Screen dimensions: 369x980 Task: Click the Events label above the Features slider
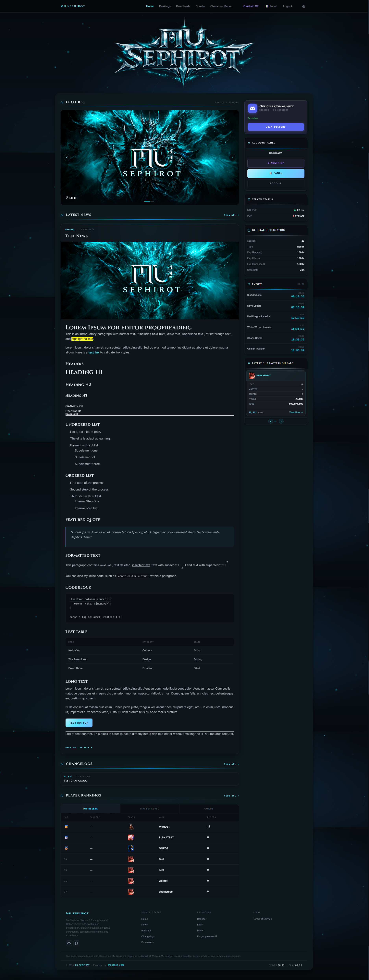pyautogui.click(x=219, y=103)
